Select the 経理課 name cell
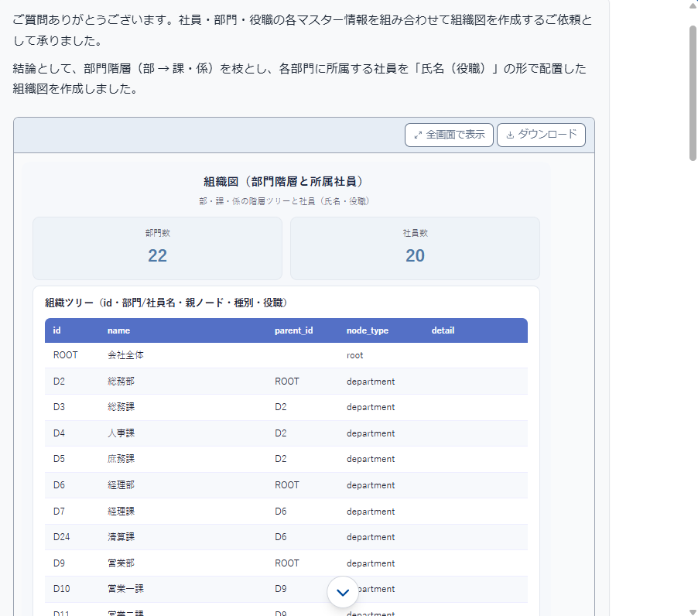This screenshot has height=616, width=698. [x=121, y=512]
